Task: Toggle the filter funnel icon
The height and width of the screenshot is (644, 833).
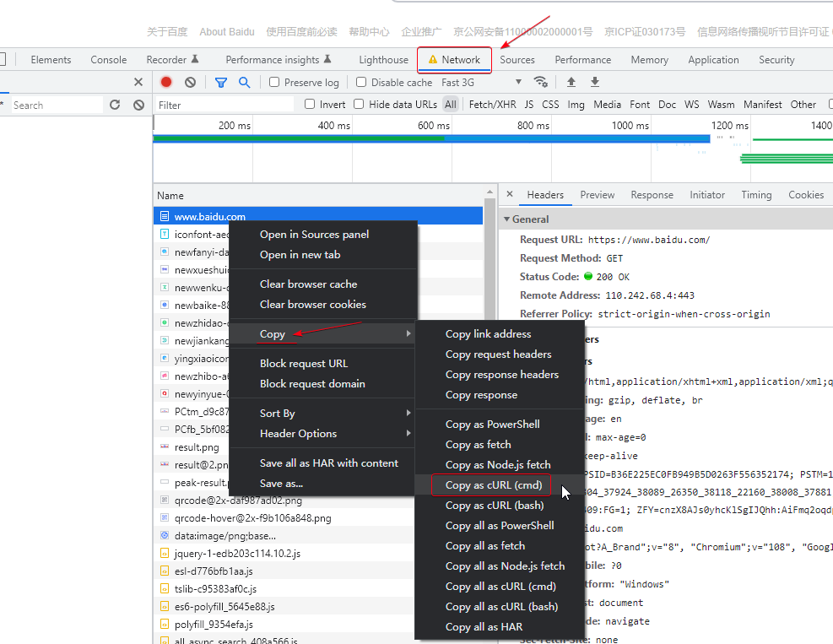Action: click(221, 83)
